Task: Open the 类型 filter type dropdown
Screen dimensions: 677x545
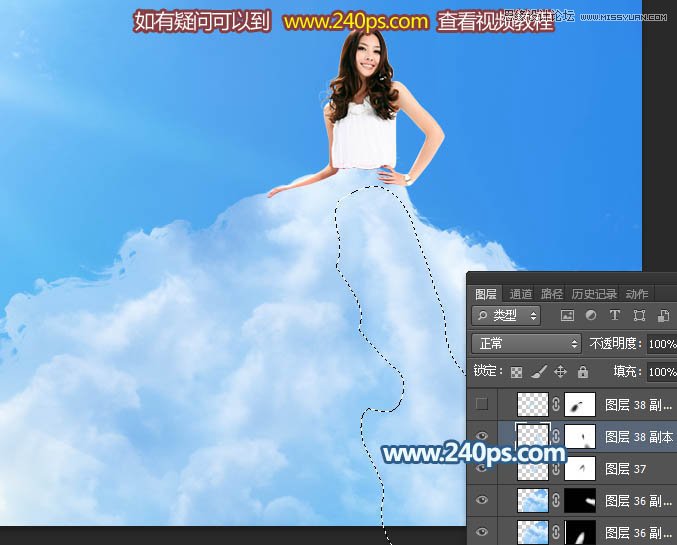Action: (x=506, y=316)
